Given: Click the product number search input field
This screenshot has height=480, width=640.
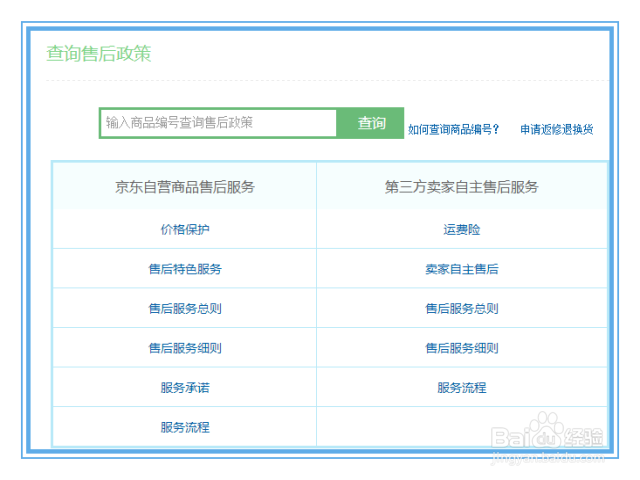Looking at the screenshot, I should pos(218,123).
